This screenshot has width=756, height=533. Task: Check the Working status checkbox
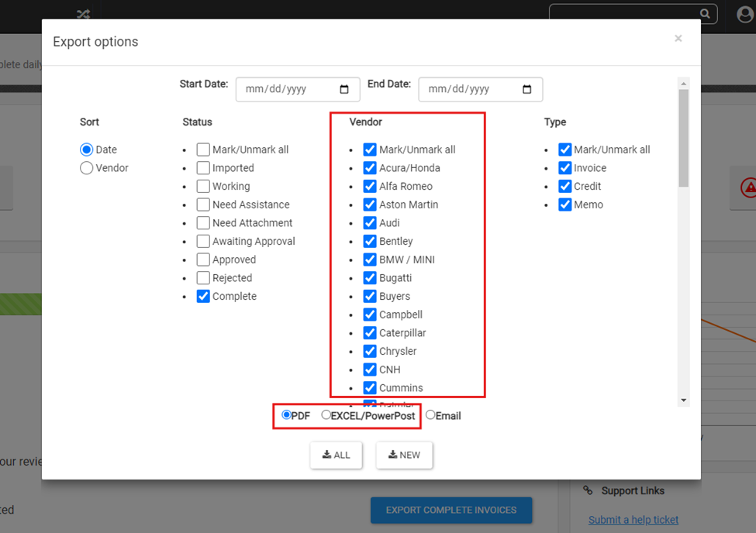[203, 186]
